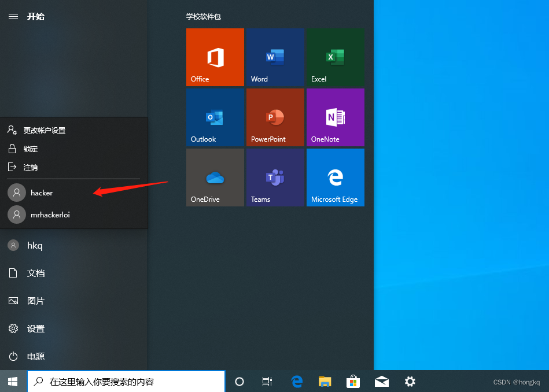Open the Excel tile
549x392 pixels.
[336, 57]
